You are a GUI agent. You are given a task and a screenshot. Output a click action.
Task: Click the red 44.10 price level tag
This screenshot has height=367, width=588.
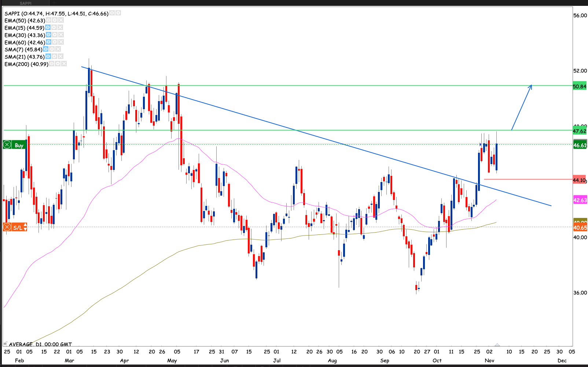click(x=579, y=180)
